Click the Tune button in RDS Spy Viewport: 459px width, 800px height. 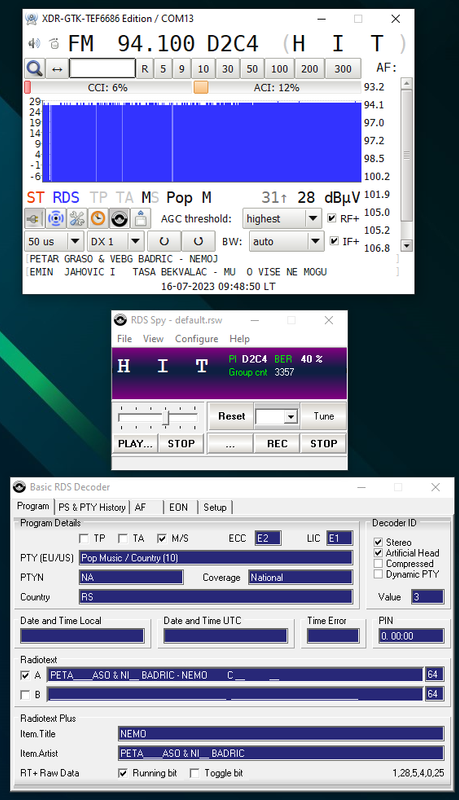[x=323, y=416]
